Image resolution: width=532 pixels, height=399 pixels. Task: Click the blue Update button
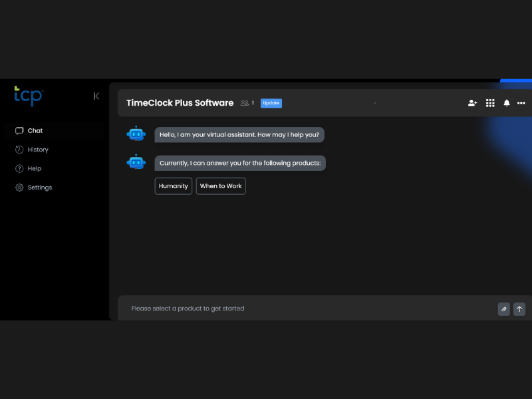coord(271,103)
